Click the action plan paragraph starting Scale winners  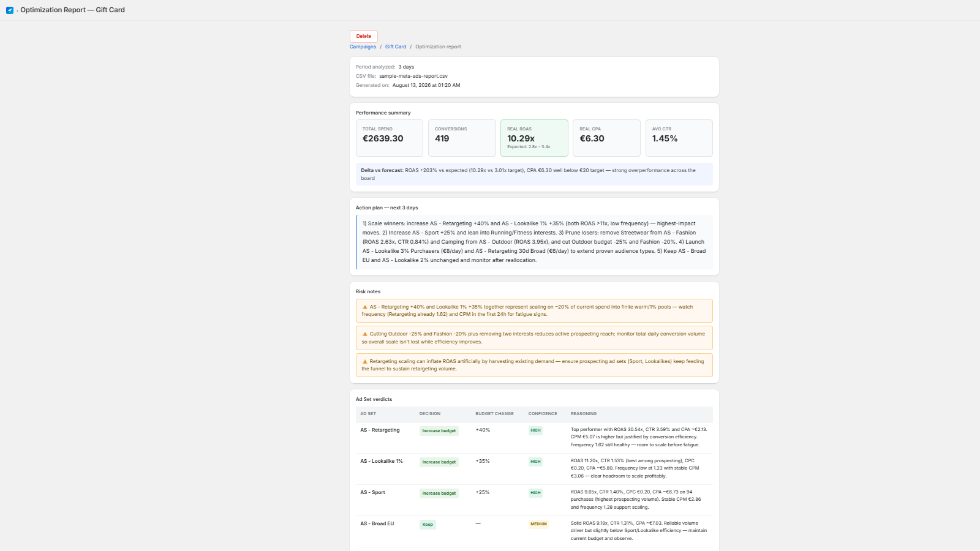(534, 242)
